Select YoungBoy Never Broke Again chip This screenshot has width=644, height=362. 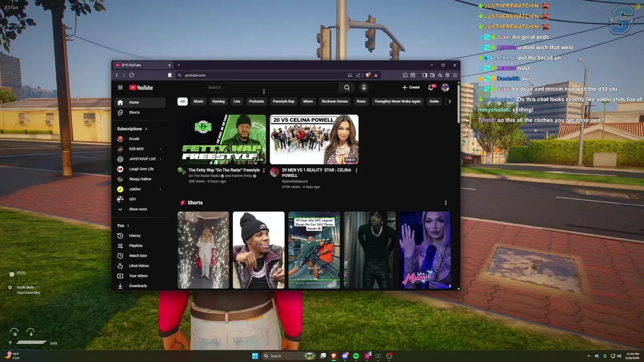click(397, 102)
